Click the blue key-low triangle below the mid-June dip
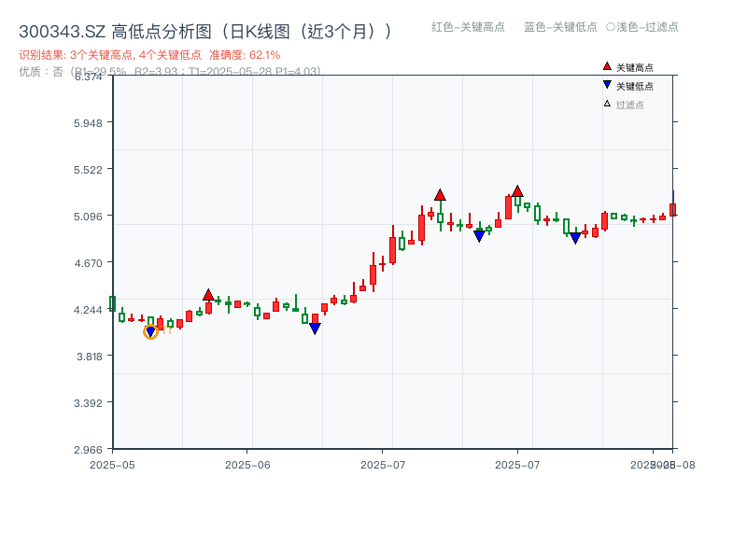The height and width of the screenshot is (560, 747). click(x=315, y=328)
